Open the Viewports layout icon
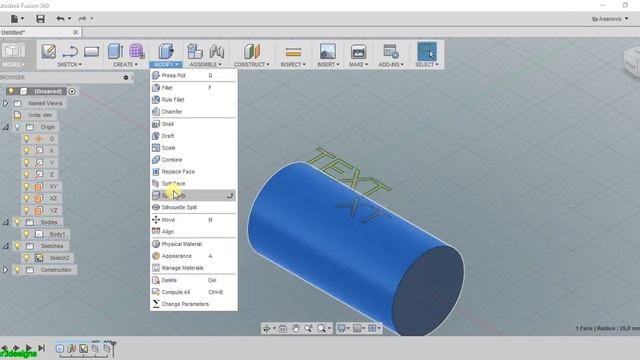Viewport: 640px width, 360px height. click(x=372, y=329)
